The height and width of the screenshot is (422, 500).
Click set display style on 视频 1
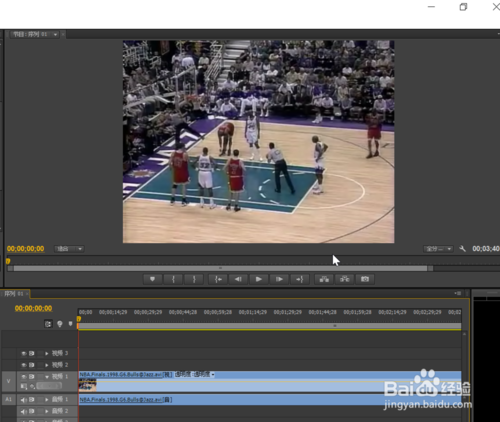[24, 386]
